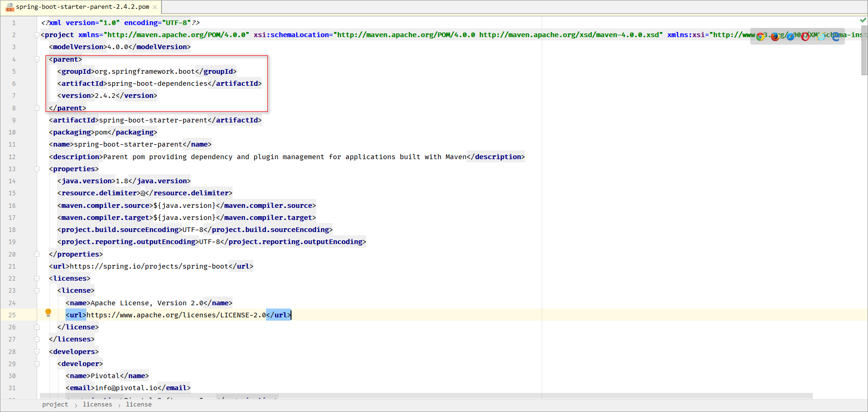
Task: Click 'Apache License, Version 2.0' name
Action: tap(147, 303)
